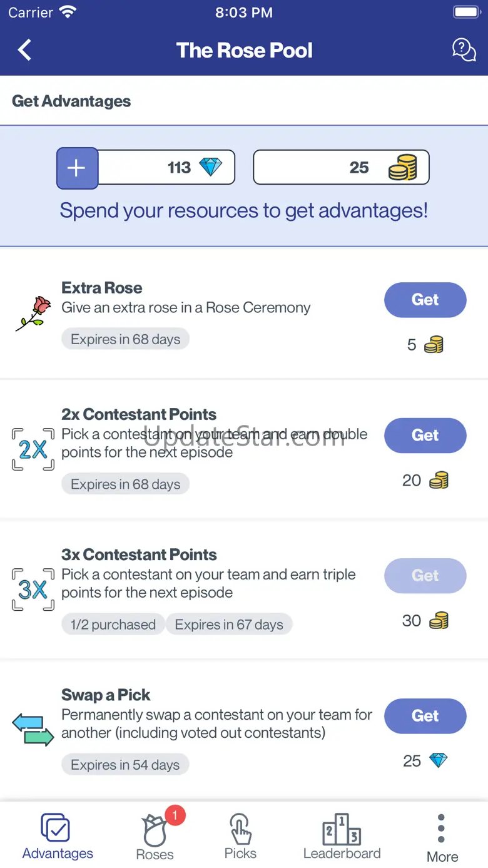Go to the Picks tab
Screen dimensions: 488x868
click(x=240, y=835)
